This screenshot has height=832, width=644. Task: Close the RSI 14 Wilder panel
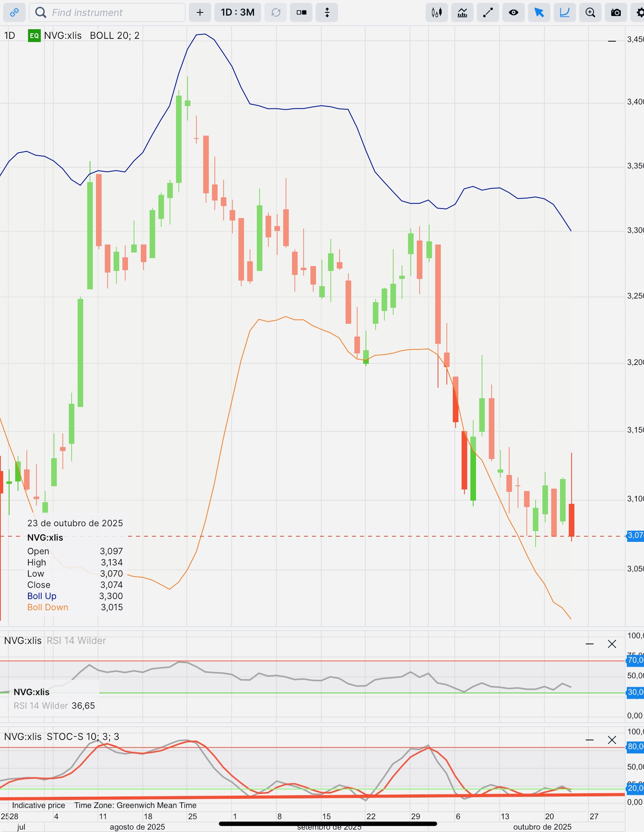coord(612,644)
